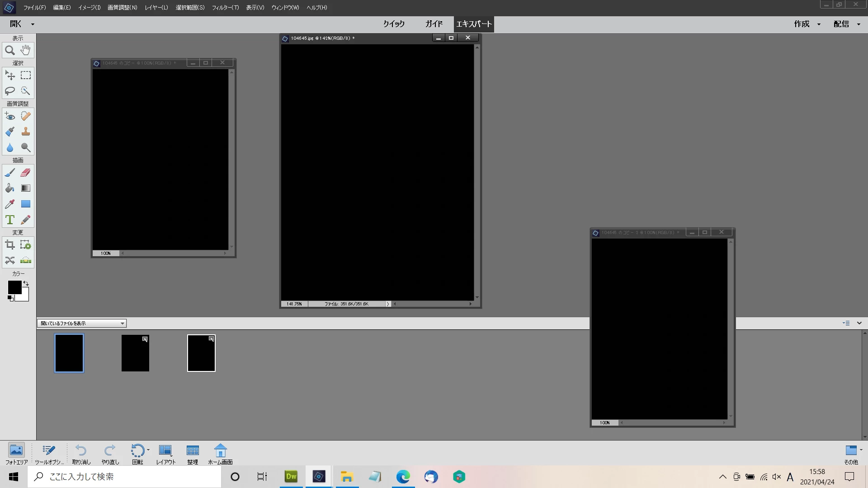Select the Gradient tool
The width and height of the screenshot is (868, 488).
pyautogui.click(x=26, y=188)
